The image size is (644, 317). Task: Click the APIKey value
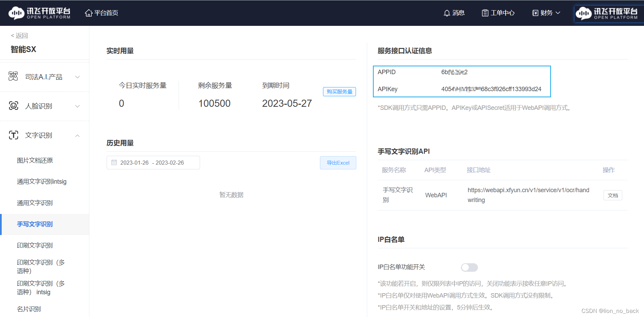(x=491, y=89)
